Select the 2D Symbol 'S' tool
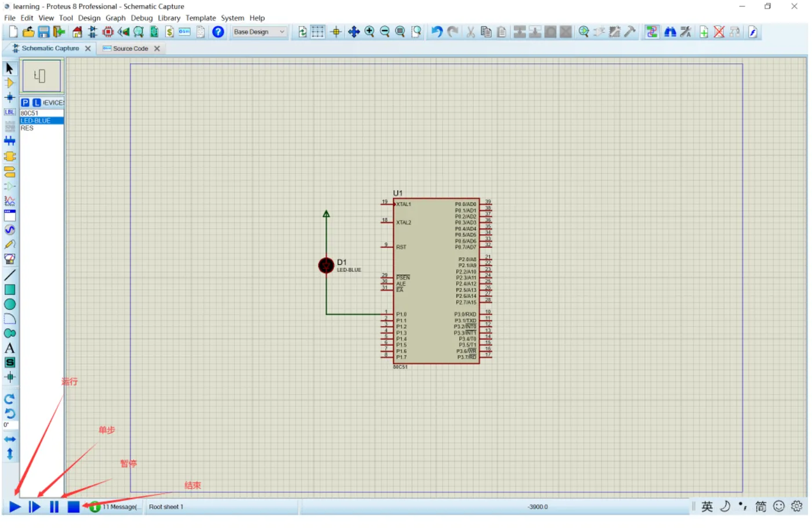 [9, 363]
